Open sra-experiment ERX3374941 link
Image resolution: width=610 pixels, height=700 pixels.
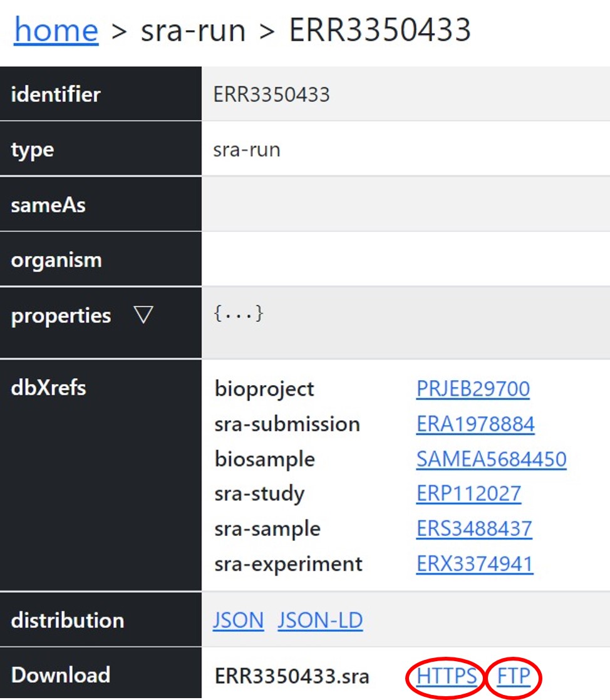coord(475,564)
